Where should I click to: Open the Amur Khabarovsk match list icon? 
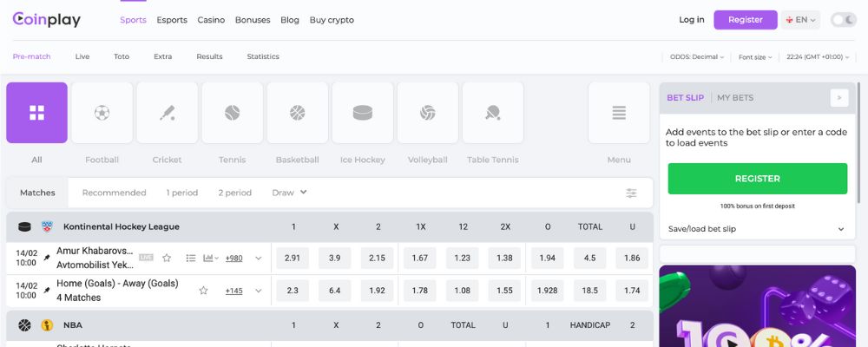coord(191,258)
